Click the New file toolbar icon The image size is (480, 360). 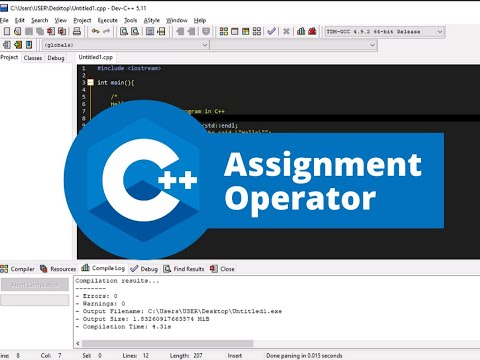[x=7, y=31]
